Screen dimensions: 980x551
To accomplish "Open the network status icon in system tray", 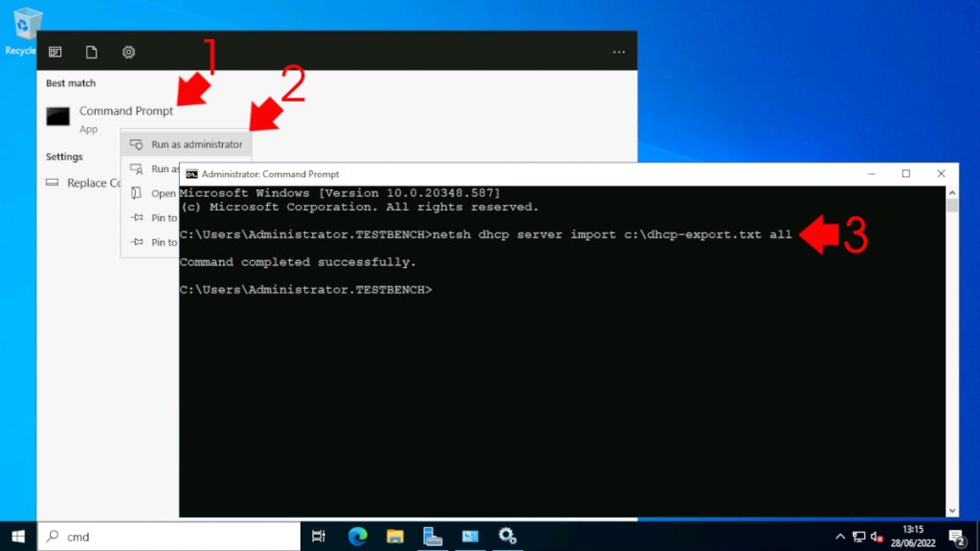I will coord(859,537).
